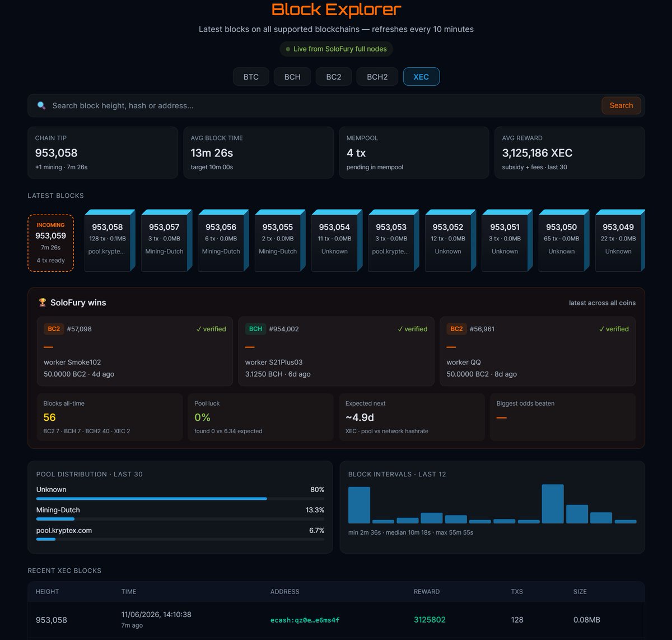Screen dimensions: 672x640
Task: Click verified checkmark on #56,961
Action: pyautogui.click(x=614, y=329)
